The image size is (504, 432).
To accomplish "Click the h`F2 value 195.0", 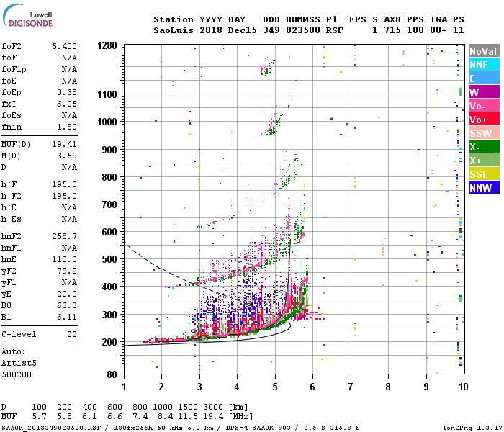I will [x=65, y=196].
